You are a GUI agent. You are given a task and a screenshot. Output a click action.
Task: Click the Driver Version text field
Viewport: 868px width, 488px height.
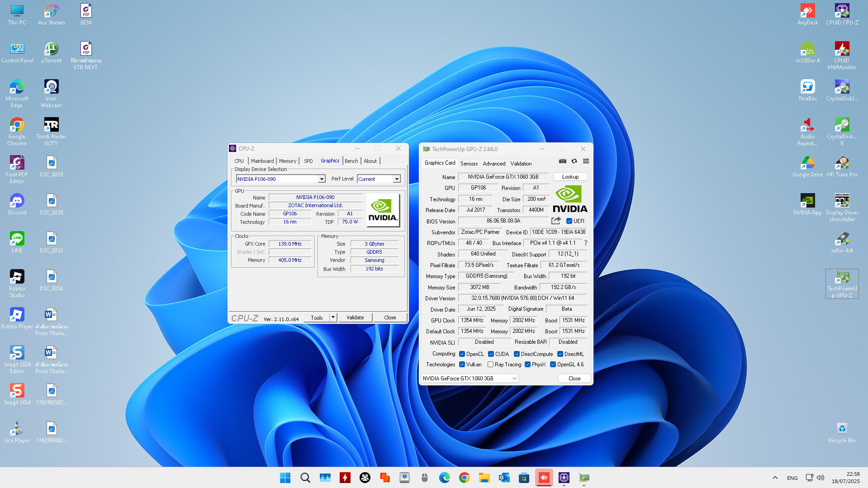click(522, 298)
